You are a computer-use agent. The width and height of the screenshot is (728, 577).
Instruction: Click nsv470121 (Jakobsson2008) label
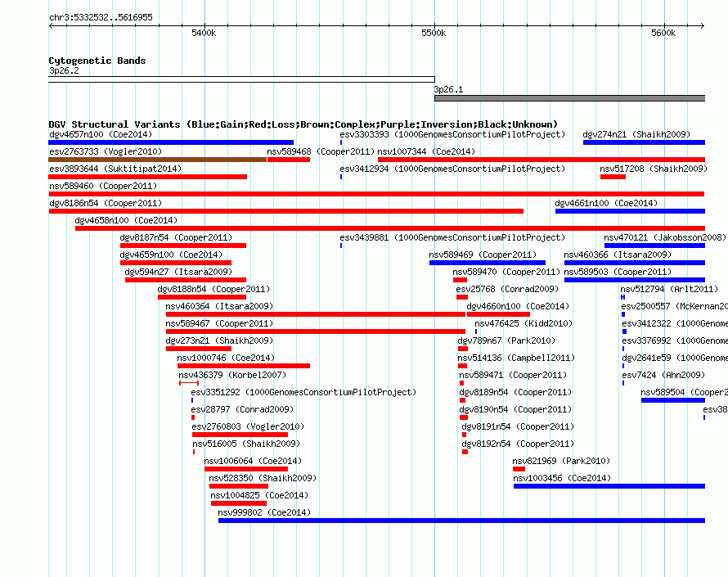pos(665,238)
